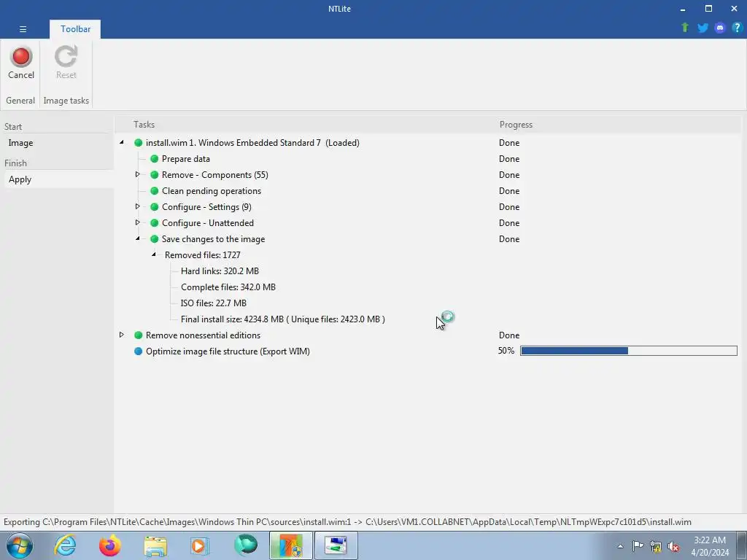
Task: Launch Internet Explorer from taskbar
Action: (65, 545)
